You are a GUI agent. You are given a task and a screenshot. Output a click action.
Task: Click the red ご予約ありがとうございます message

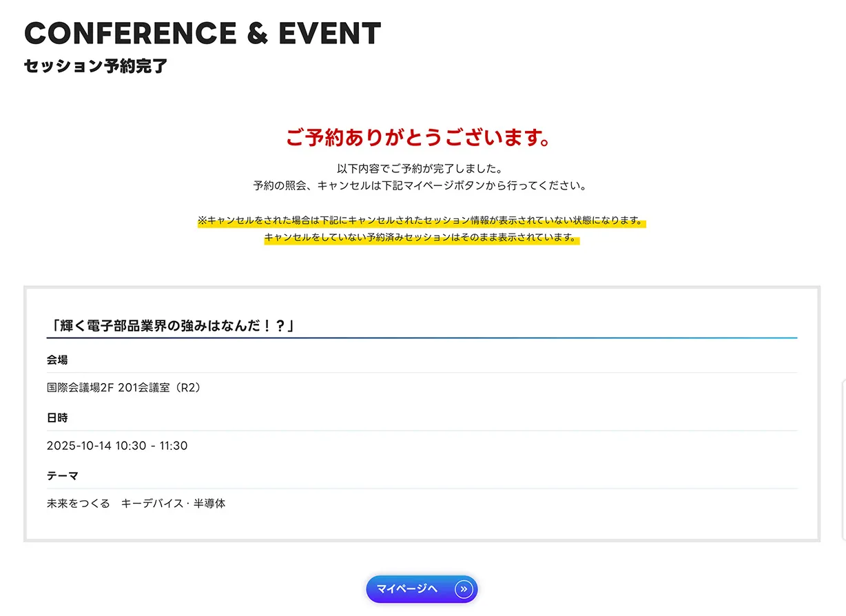tap(420, 138)
